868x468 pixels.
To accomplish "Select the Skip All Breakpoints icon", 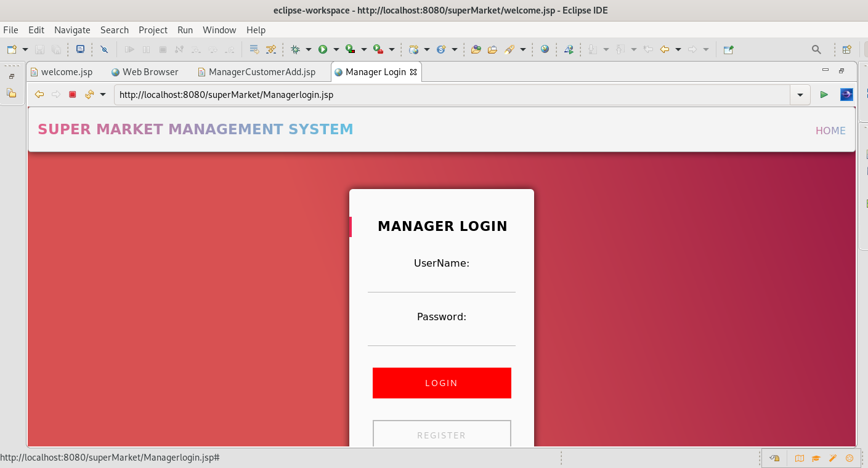I will [104, 49].
